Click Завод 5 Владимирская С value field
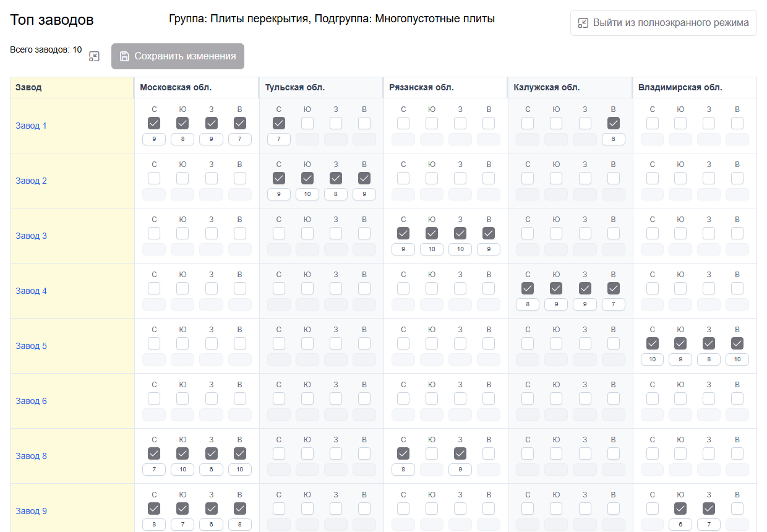Image resolution: width=767 pixels, height=532 pixels. (x=653, y=359)
